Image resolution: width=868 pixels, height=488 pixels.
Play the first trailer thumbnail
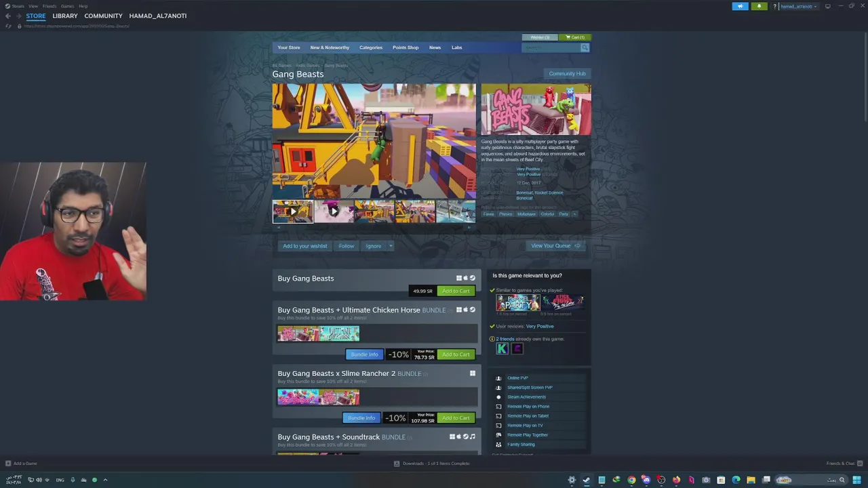point(292,211)
